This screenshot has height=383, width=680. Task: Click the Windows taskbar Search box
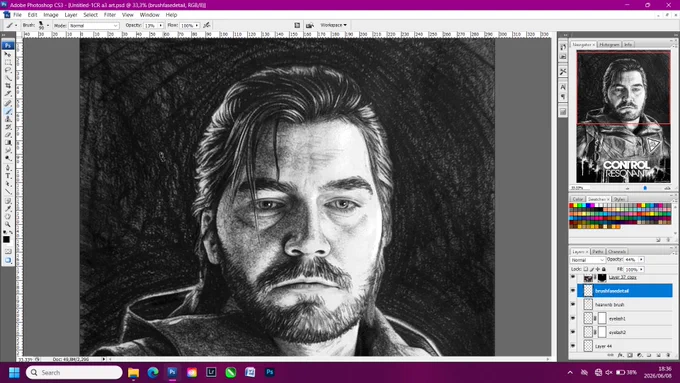(x=74, y=372)
